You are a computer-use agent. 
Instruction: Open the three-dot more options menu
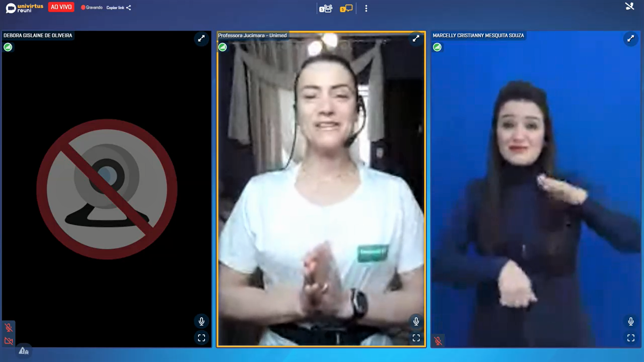coord(366,8)
